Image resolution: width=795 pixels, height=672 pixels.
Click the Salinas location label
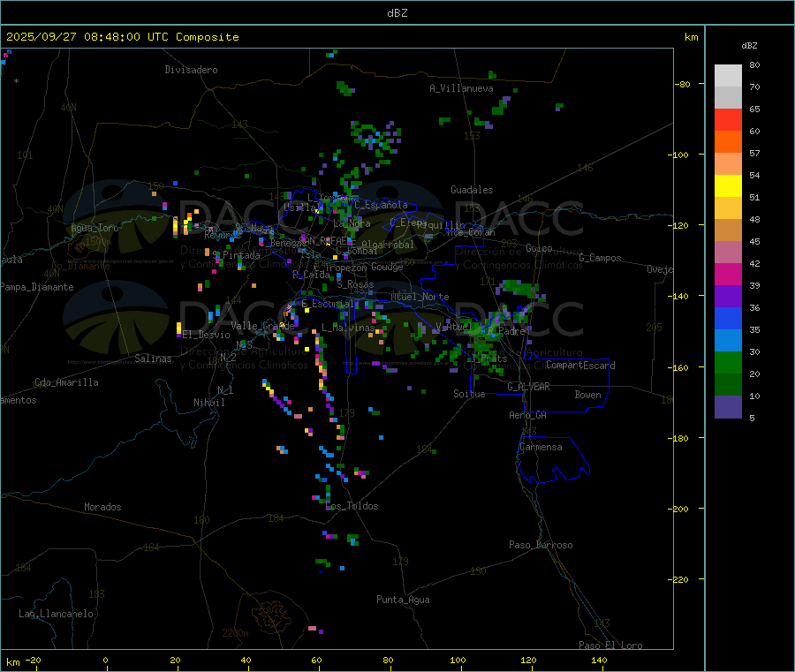tap(153, 359)
